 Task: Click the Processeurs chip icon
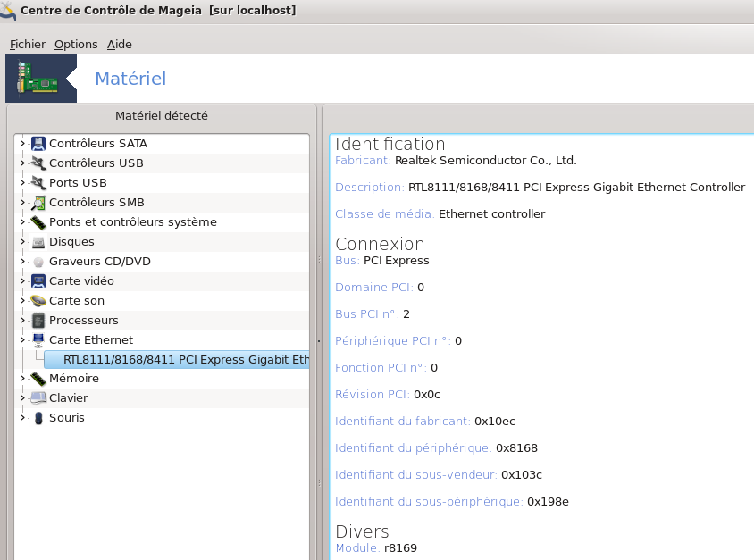click(38, 321)
